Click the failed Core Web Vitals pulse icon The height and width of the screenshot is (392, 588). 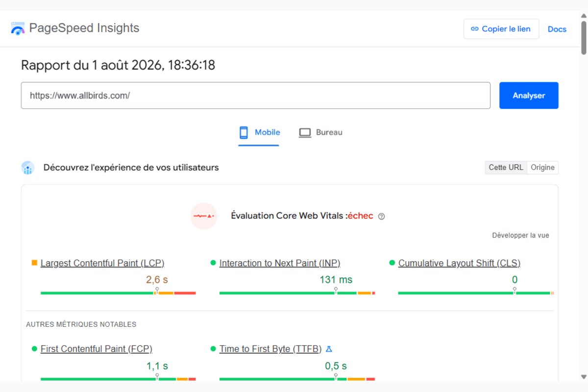[204, 216]
